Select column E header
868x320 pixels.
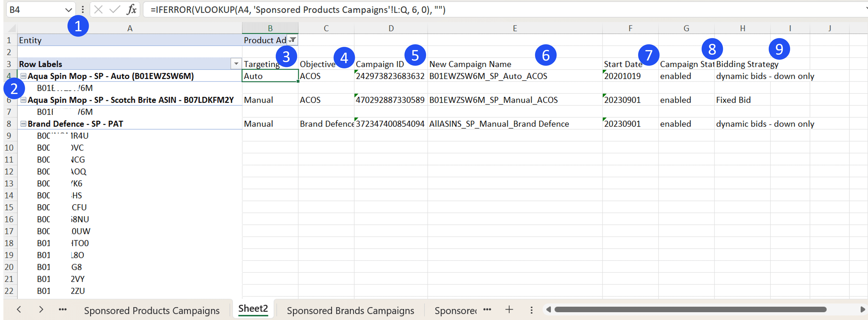point(515,28)
